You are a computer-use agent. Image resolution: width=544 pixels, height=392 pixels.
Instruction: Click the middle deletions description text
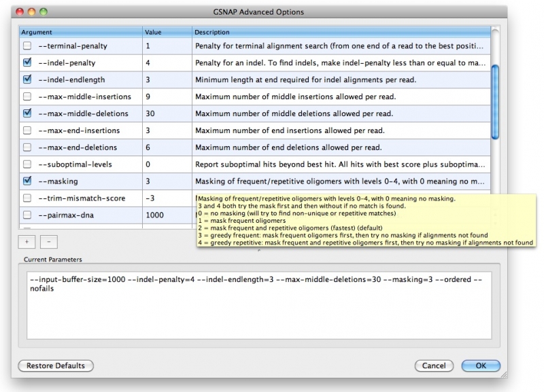[x=294, y=113]
